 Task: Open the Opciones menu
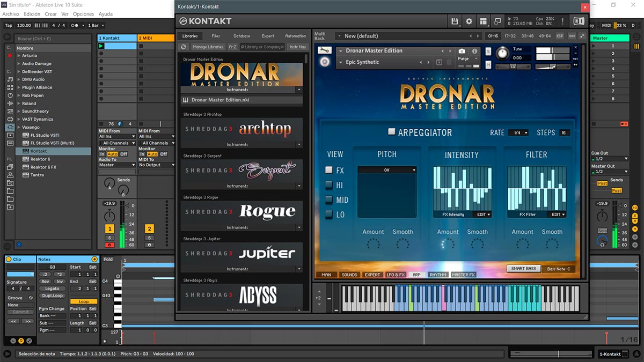coord(83,14)
